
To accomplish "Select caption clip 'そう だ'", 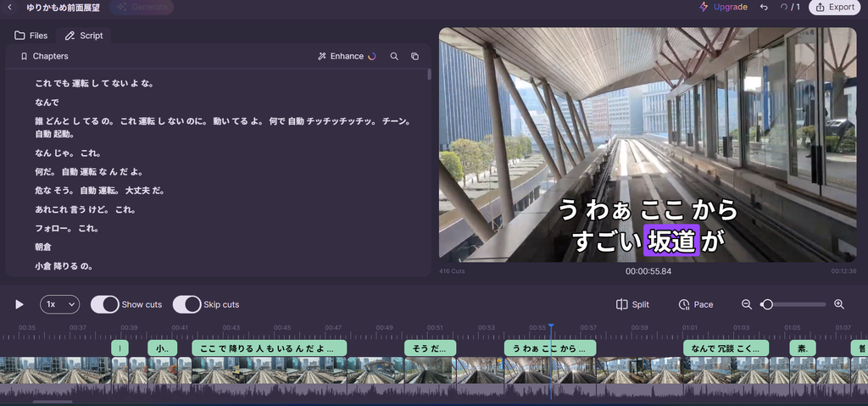I will point(430,348).
